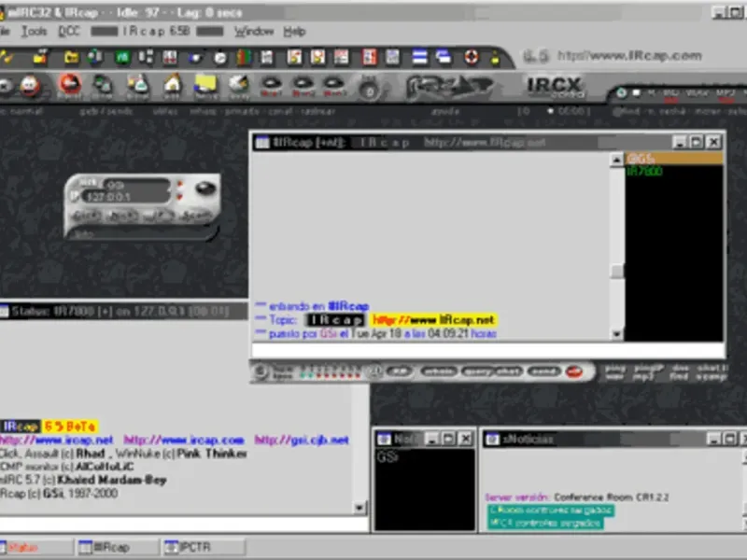Select @GSi in the channel nick list

tap(674, 159)
